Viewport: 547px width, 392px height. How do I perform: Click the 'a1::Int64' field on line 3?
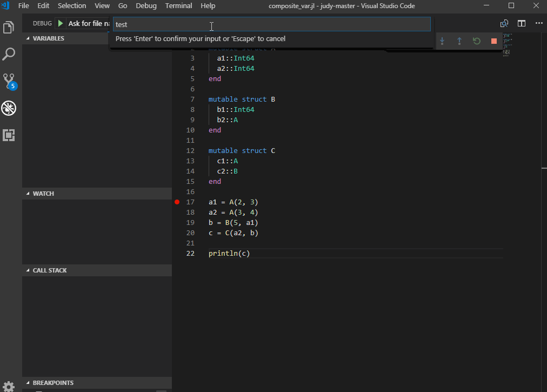[236, 58]
